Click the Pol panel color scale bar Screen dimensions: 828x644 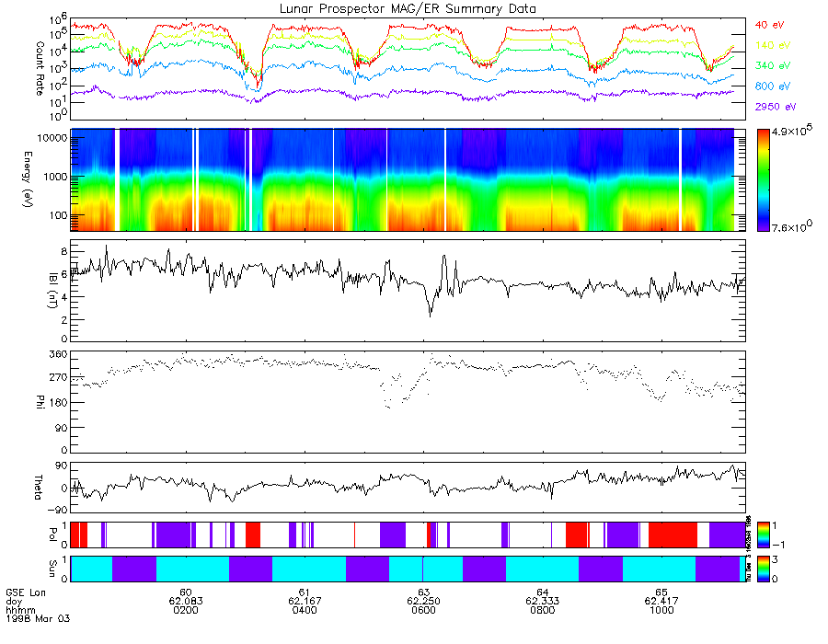pos(763,535)
